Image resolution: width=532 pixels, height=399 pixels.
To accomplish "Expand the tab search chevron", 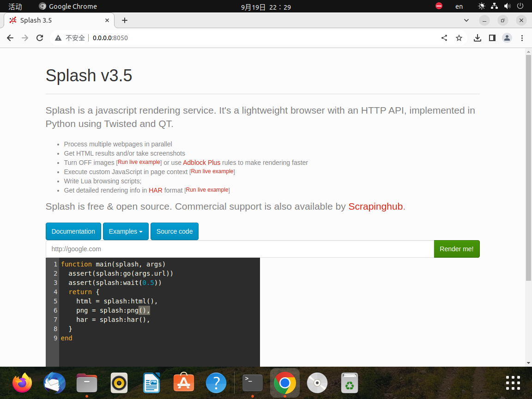I will pos(466,20).
